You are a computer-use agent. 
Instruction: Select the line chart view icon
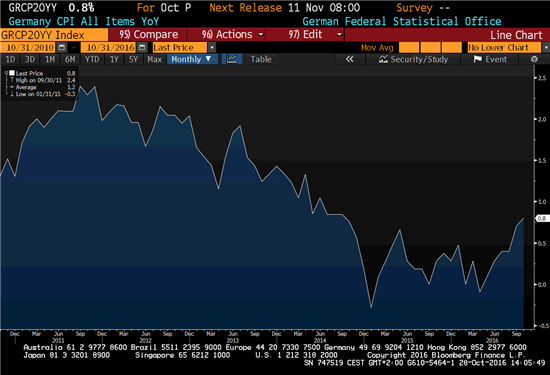tap(232, 59)
